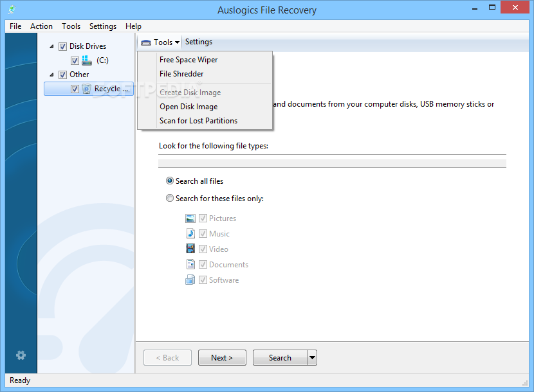Click the Ready status bar text

[x=20, y=380]
